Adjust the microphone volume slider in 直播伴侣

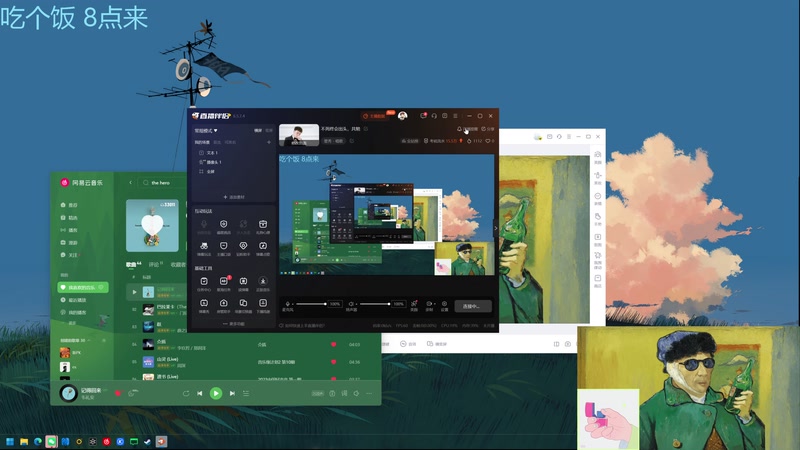click(311, 304)
